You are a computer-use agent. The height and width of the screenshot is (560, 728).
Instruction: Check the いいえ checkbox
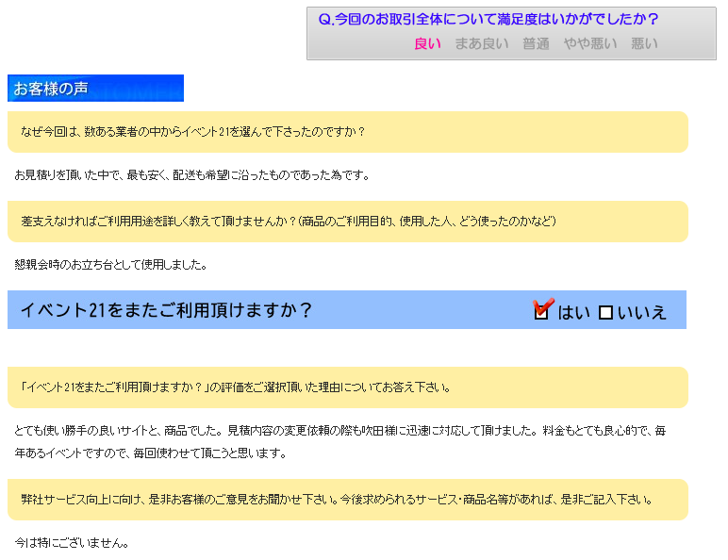pyautogui.click(x=605, y=313)
